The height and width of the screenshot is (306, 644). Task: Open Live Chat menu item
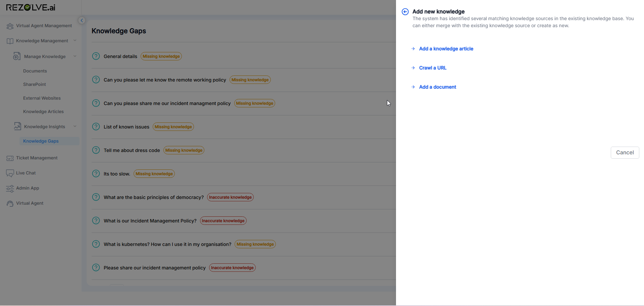tap(26, 173)
